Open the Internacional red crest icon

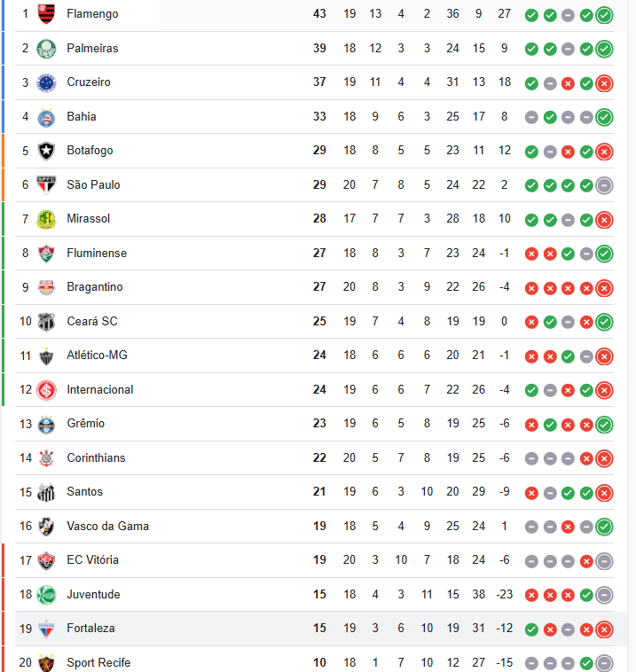(x=46, y=390)
